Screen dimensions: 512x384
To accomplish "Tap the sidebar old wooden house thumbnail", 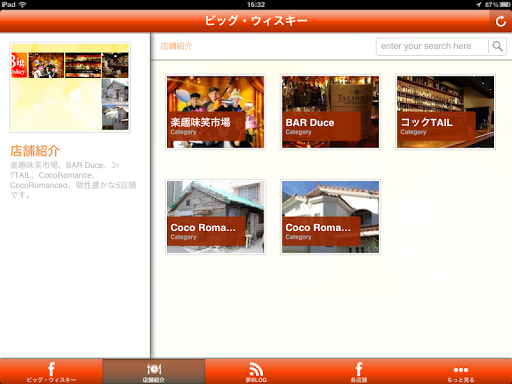I will point(115,91).
